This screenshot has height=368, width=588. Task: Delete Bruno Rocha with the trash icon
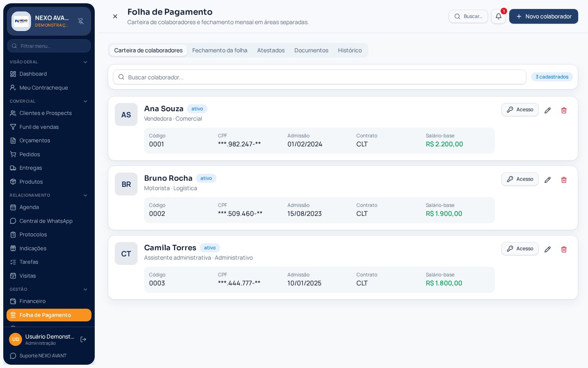pos(564,180)
